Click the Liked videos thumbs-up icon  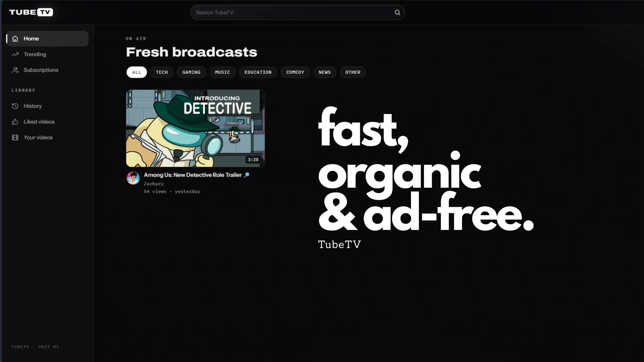15,122
